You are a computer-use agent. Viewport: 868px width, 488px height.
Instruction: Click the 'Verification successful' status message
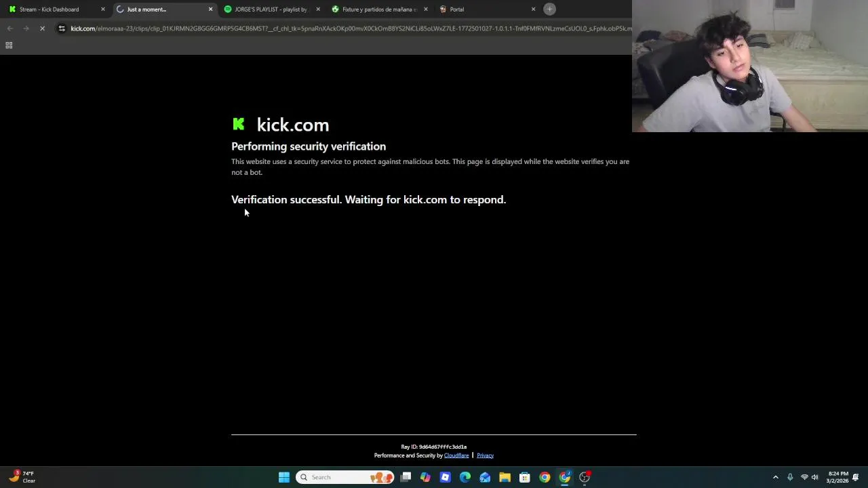point(368,199)
